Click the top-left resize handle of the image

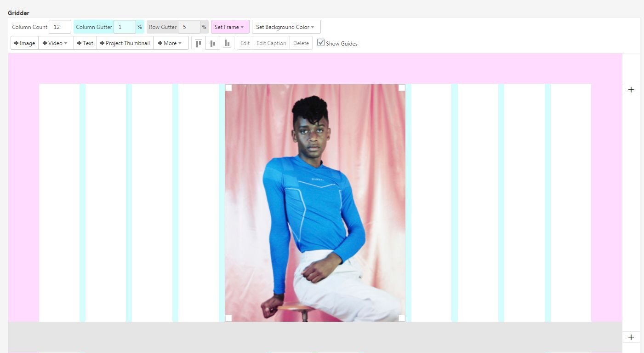pos(228,87)
